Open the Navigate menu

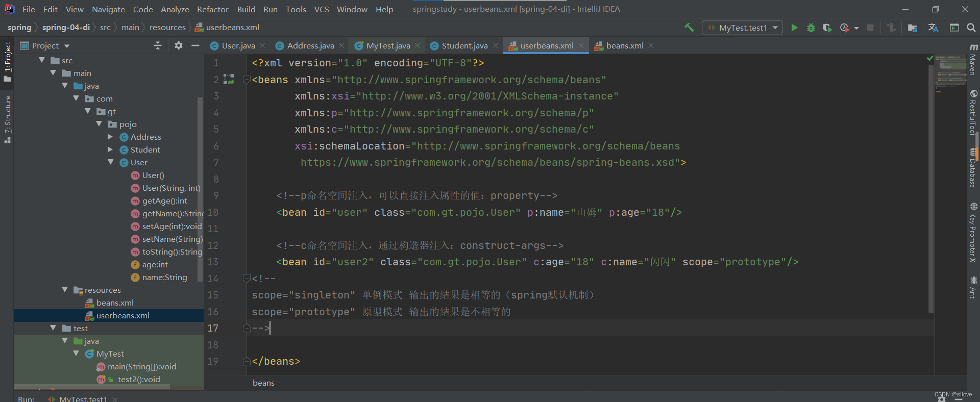[x=108, y=9]
